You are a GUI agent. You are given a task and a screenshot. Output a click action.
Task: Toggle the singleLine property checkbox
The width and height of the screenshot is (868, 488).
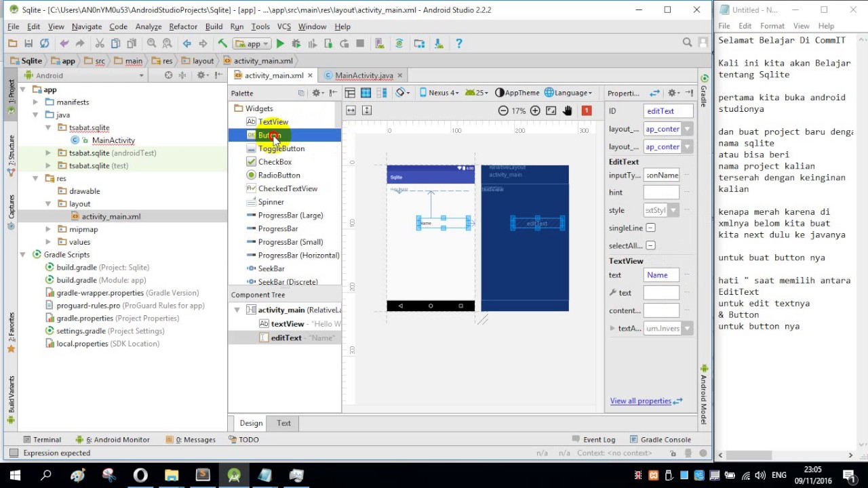(650, 228)
